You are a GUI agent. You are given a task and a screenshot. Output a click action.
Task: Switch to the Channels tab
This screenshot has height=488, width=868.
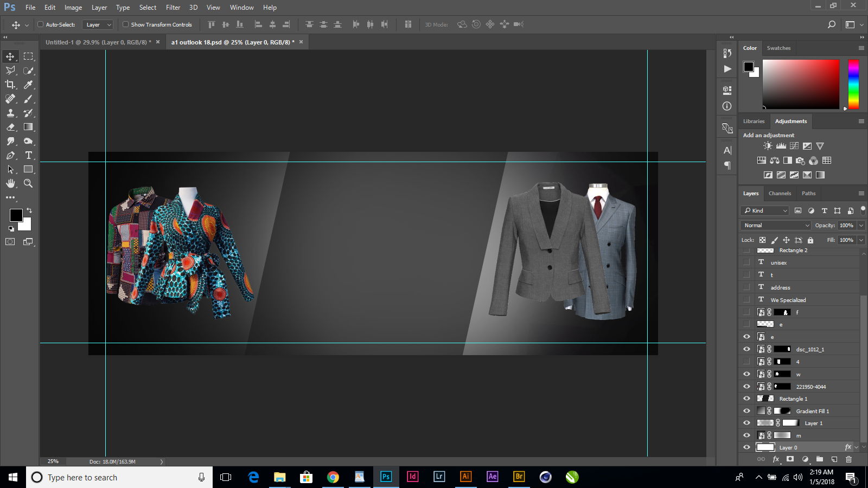coord(780,193)
